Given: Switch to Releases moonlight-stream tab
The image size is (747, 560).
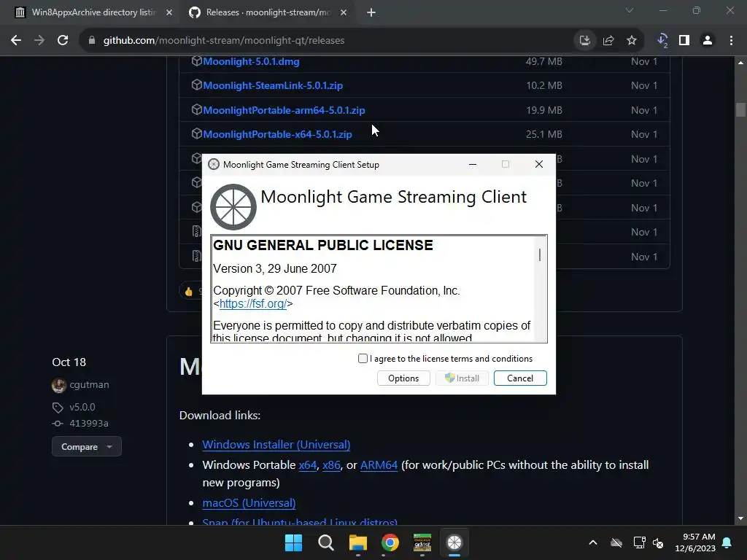Looking at the screenshot, I should coord(268,12).
